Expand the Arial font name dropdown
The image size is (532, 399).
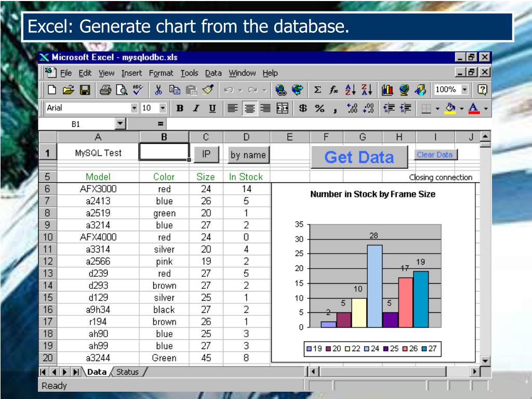135,108
